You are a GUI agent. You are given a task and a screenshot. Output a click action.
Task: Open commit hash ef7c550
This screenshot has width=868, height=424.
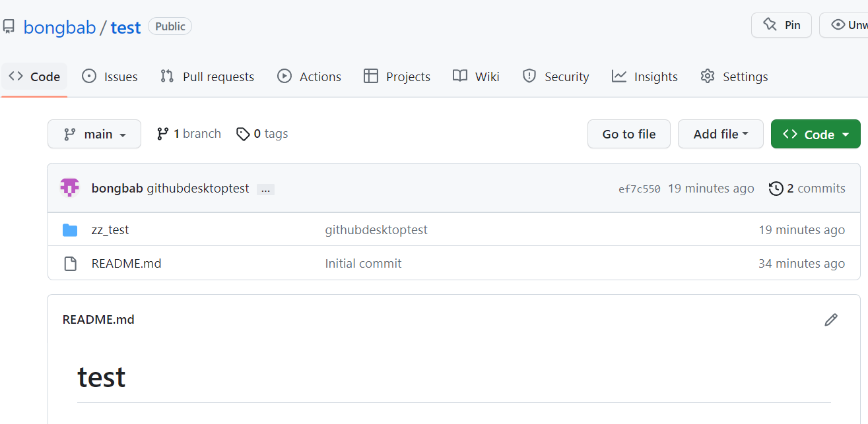[639, 189]
